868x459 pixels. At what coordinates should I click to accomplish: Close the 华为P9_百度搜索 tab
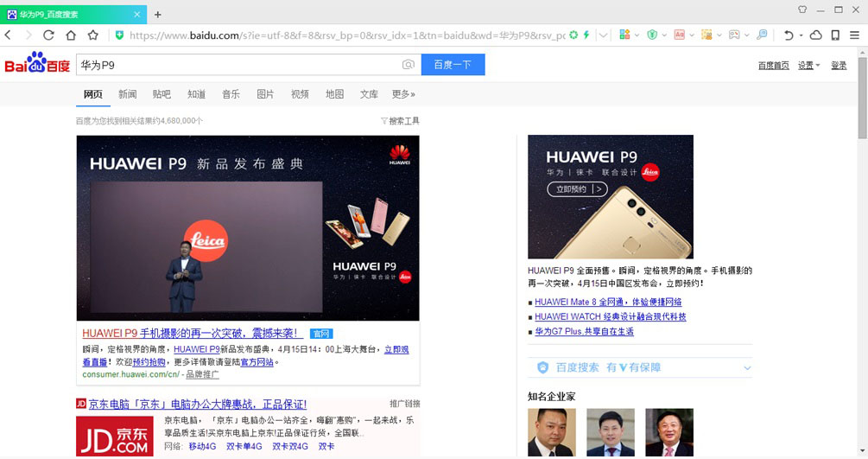click(136, 15)
